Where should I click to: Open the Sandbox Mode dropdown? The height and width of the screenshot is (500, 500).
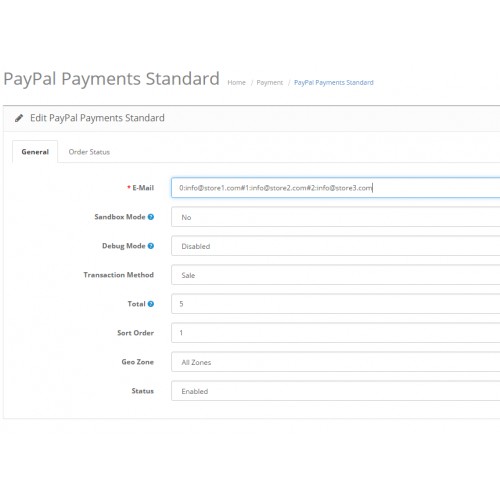(335, 217)
